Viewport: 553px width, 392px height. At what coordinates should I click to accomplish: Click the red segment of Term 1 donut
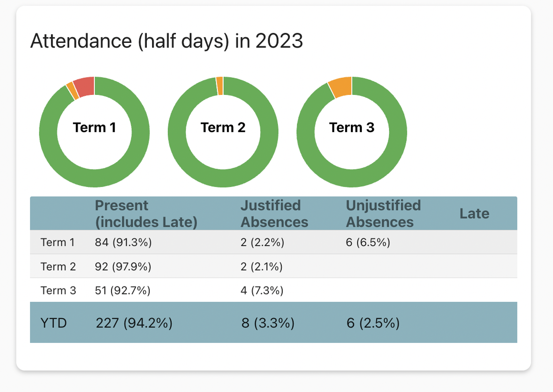click(x=84, y=86)
